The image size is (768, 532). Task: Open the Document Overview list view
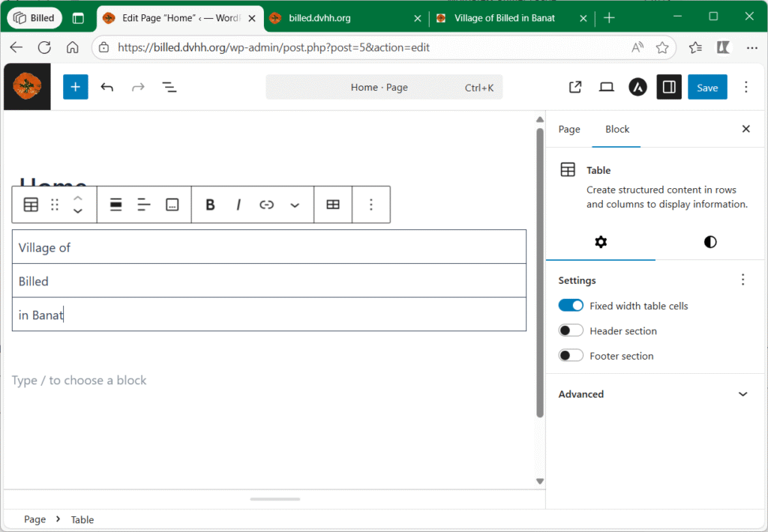[x=169, y=88]
